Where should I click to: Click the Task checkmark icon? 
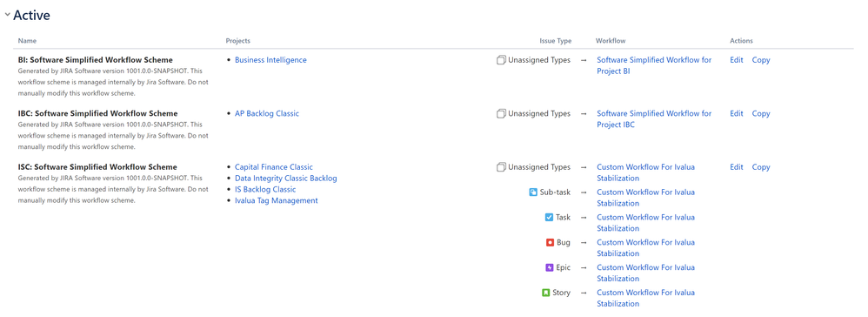549,217
